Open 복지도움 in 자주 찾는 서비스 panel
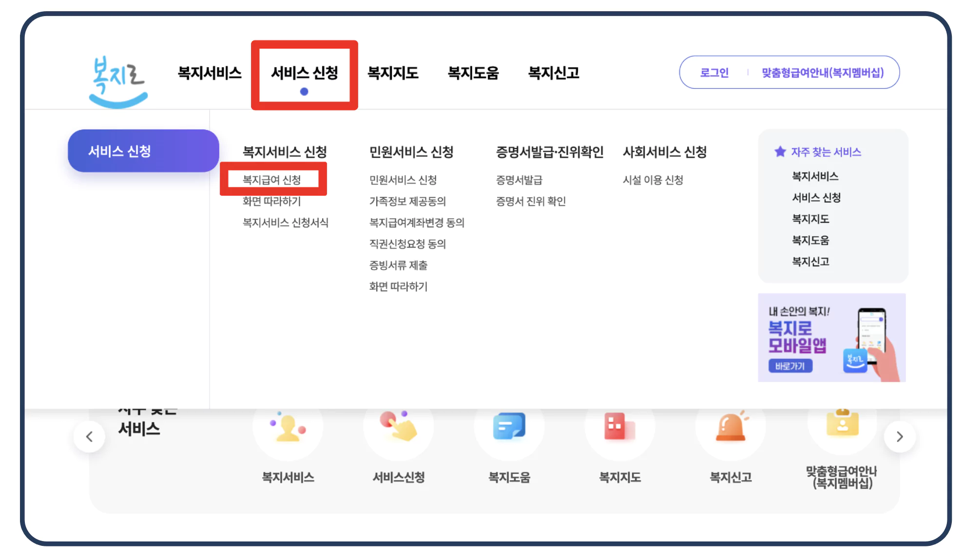 [810, 240]
